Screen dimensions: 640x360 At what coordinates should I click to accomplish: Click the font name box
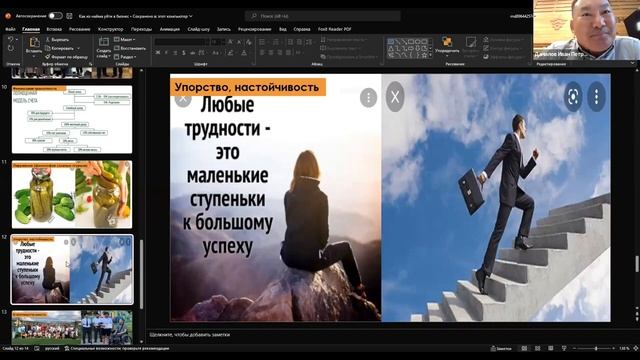(x=182, y=42)
